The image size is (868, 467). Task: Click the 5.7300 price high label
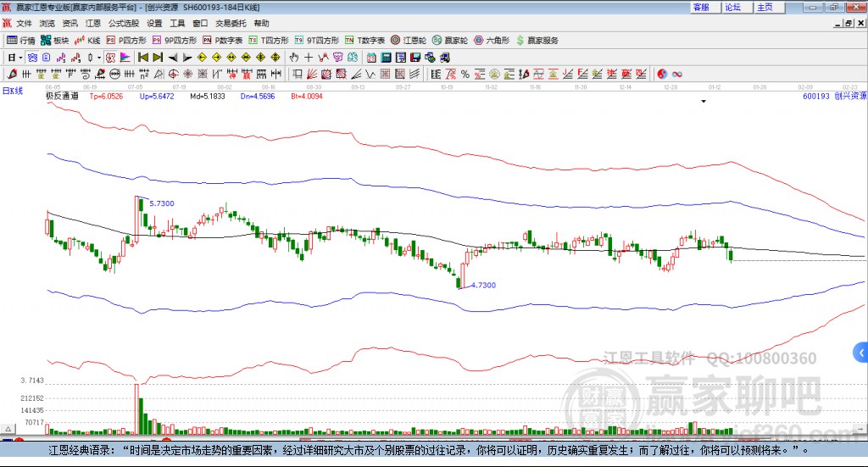(x=161, y=204)
